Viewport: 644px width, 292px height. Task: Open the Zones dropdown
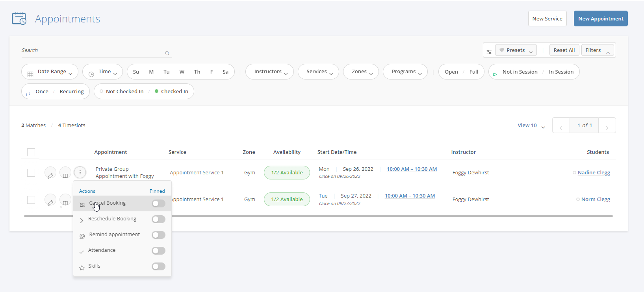(361, 72)
